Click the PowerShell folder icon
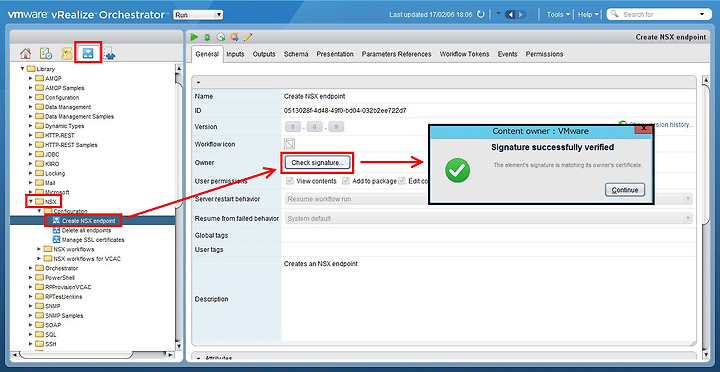 coord(39,278)
